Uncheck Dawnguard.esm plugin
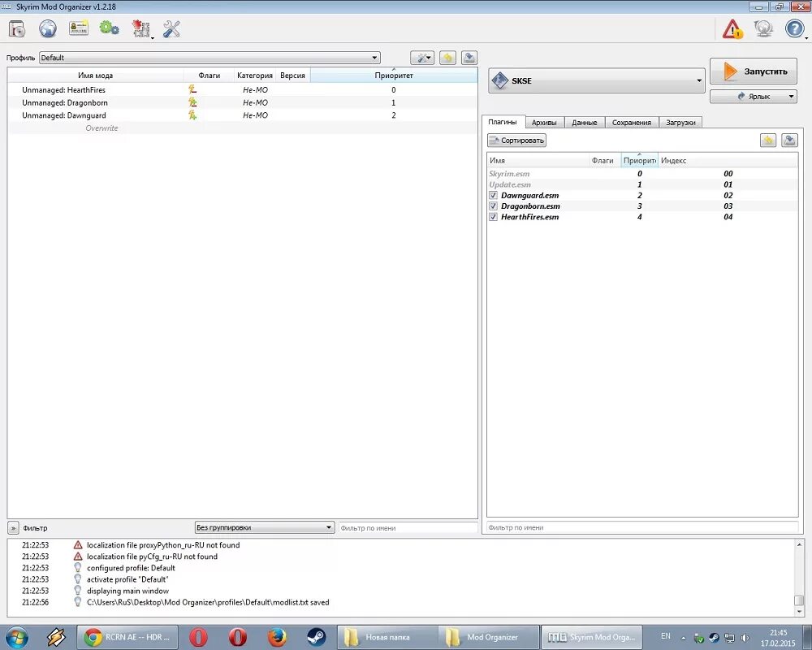The width and height of the screenshot is (812, 650). tap(493, 196)
